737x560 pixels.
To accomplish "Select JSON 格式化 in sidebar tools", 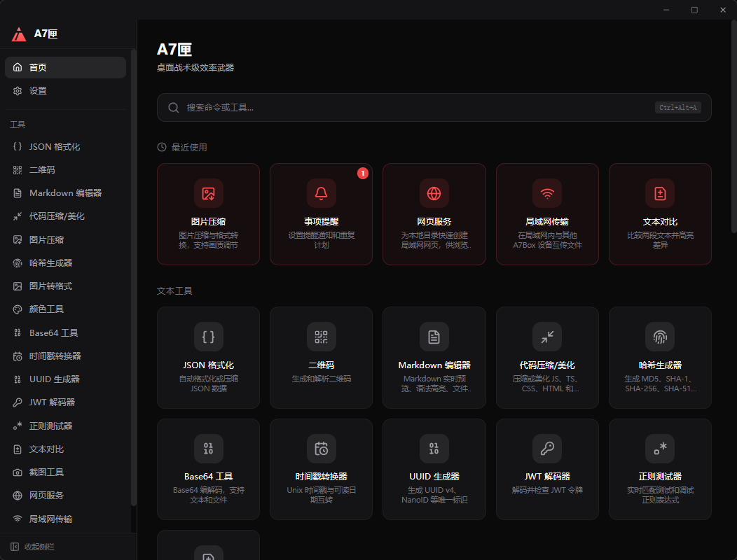I will (65, 146).
